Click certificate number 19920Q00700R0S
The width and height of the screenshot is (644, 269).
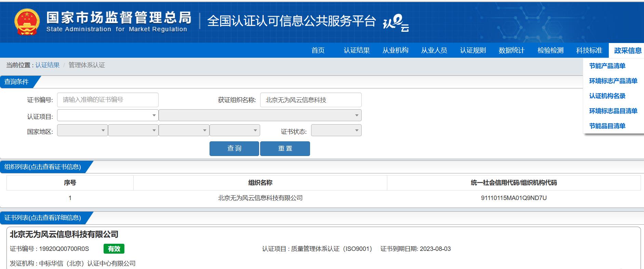(64, 249)
